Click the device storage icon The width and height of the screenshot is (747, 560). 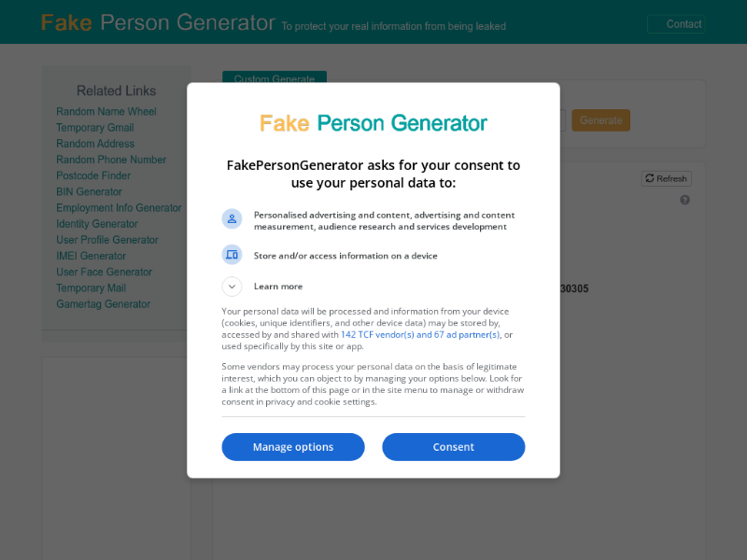[232, 255]
